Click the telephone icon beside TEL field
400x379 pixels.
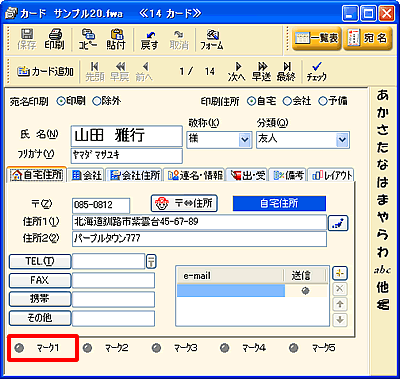(x=151, y=261)
